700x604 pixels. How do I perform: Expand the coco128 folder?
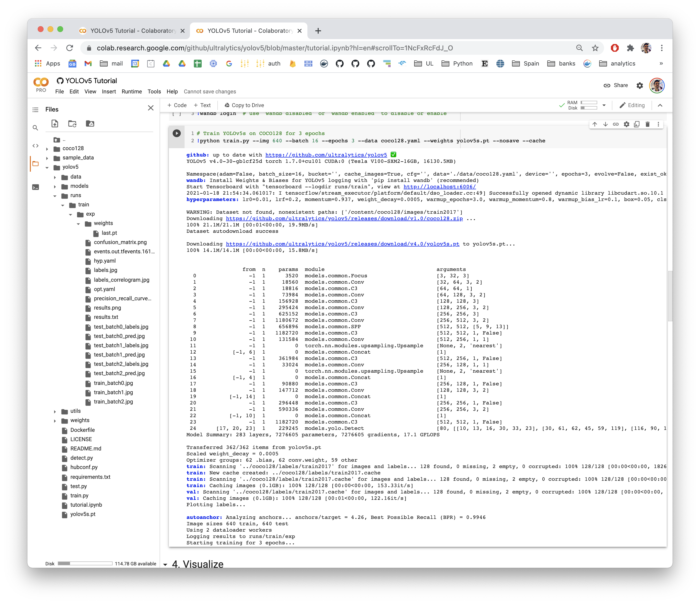pyautogui.click(x=47, y=149)
